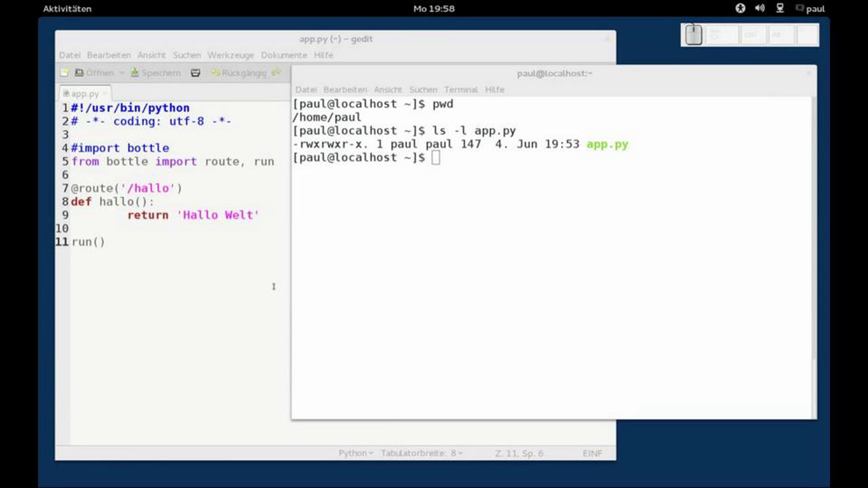Open the Werkzeuge menu in gedit

pos(230,55)
